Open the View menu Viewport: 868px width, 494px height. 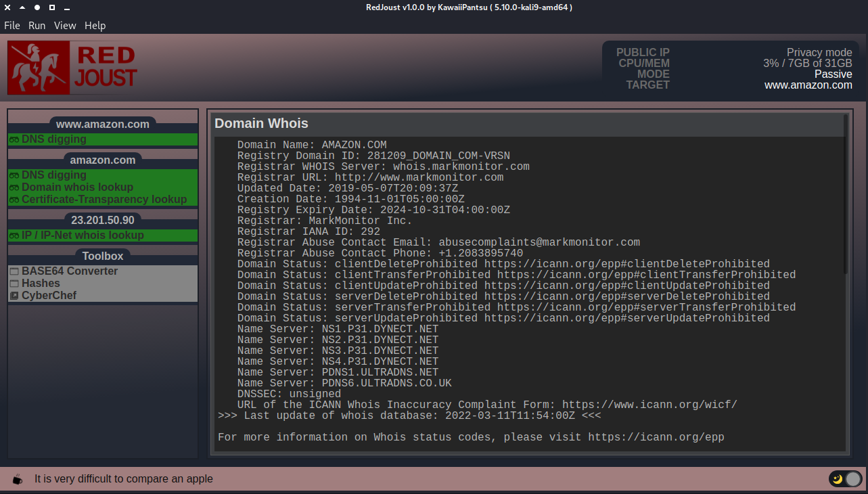pyautogui.click(x=65, y=26)
